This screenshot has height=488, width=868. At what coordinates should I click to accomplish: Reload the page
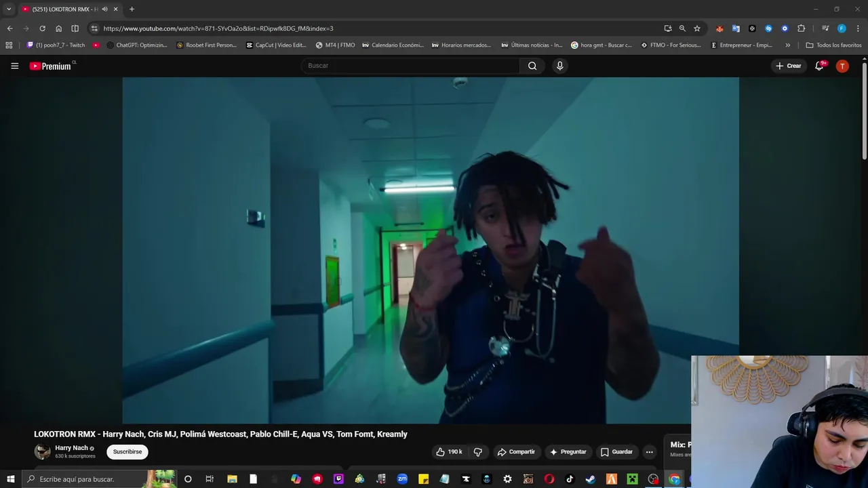coord(42,28)
